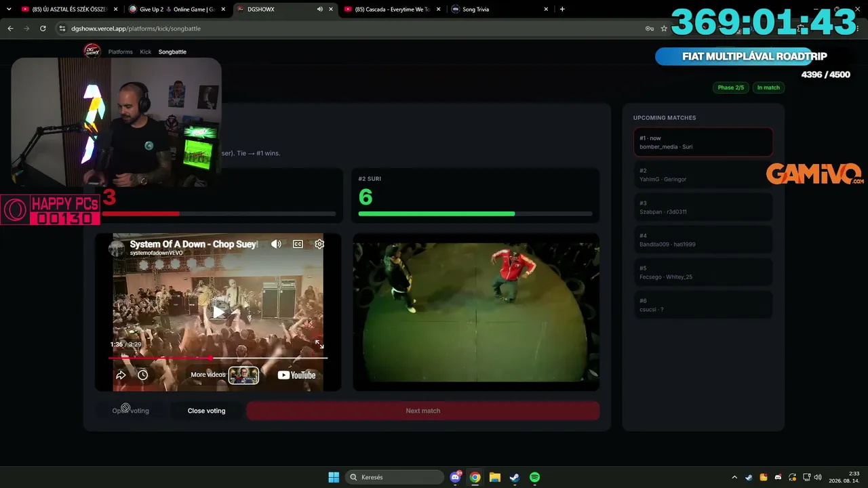
Task: Mute the DGSHOWX tab audio
Action: [x=319, y=9]
